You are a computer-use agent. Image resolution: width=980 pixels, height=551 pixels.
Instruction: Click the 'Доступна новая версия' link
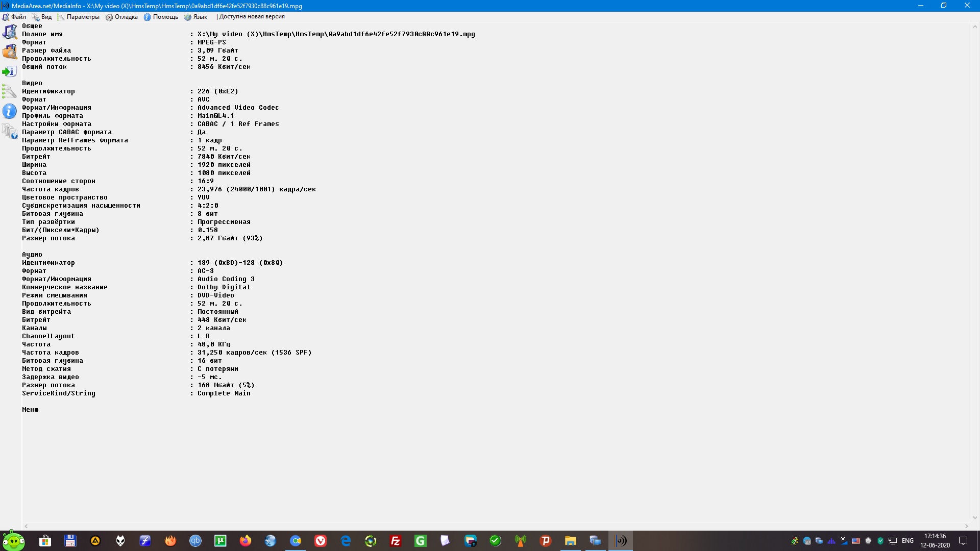[x=252, y=17]
